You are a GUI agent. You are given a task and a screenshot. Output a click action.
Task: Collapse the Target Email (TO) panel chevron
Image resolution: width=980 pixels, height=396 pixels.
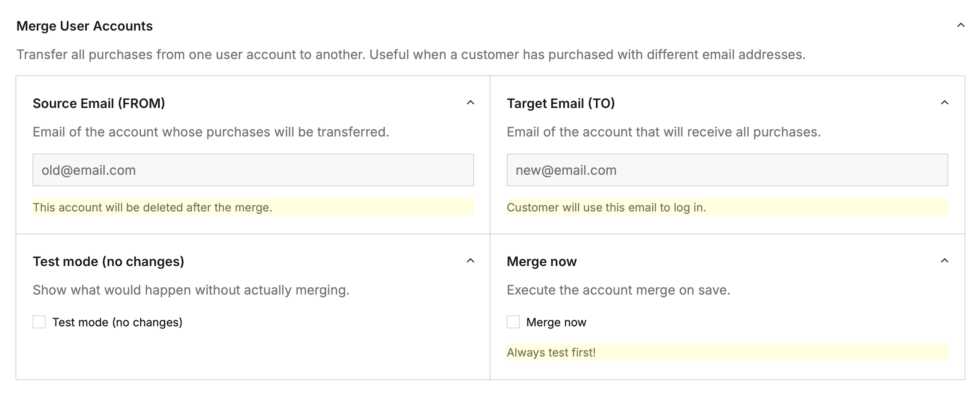coord(944,103)
